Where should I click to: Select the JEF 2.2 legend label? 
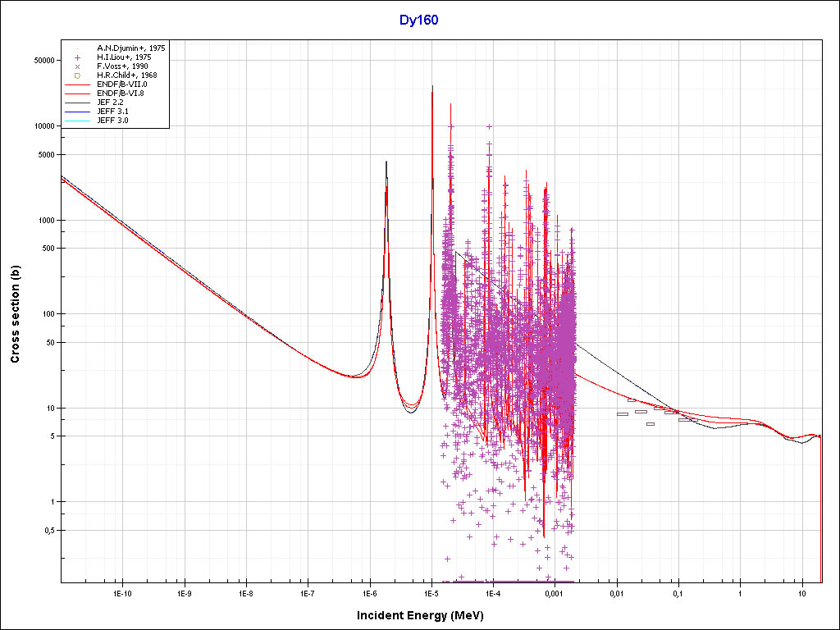pos(112,103)
